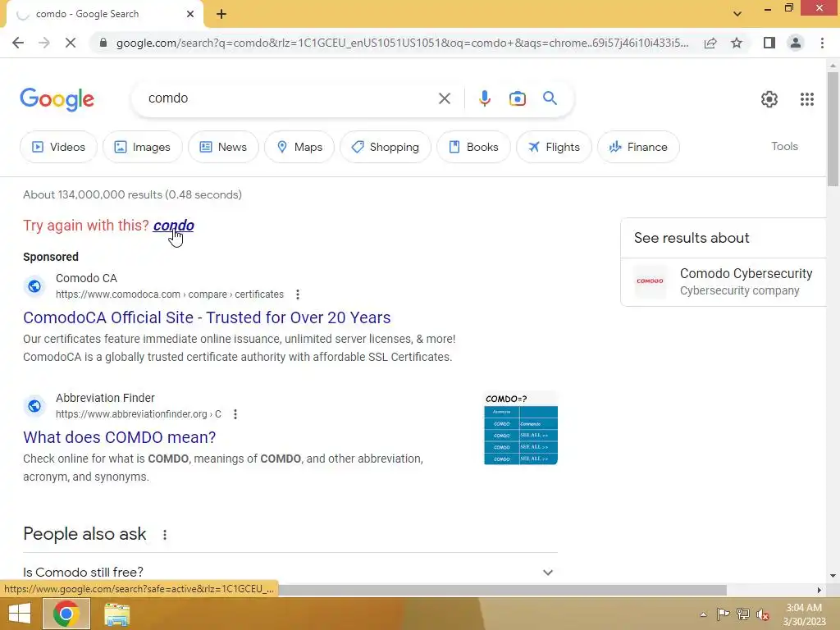840x630 pixels.
Task: Click the COMDO abbreviation thumbnail
Action: coord(521,428)
